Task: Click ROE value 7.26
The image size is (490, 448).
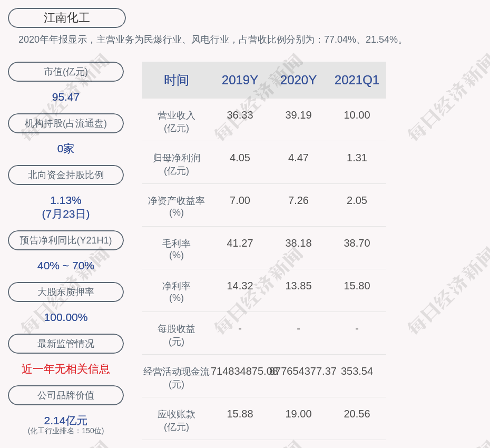Action: click(x=298, y=200)
